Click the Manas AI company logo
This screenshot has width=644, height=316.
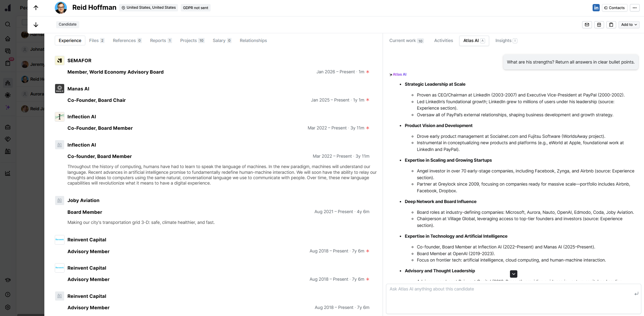(x=59, y=89)
